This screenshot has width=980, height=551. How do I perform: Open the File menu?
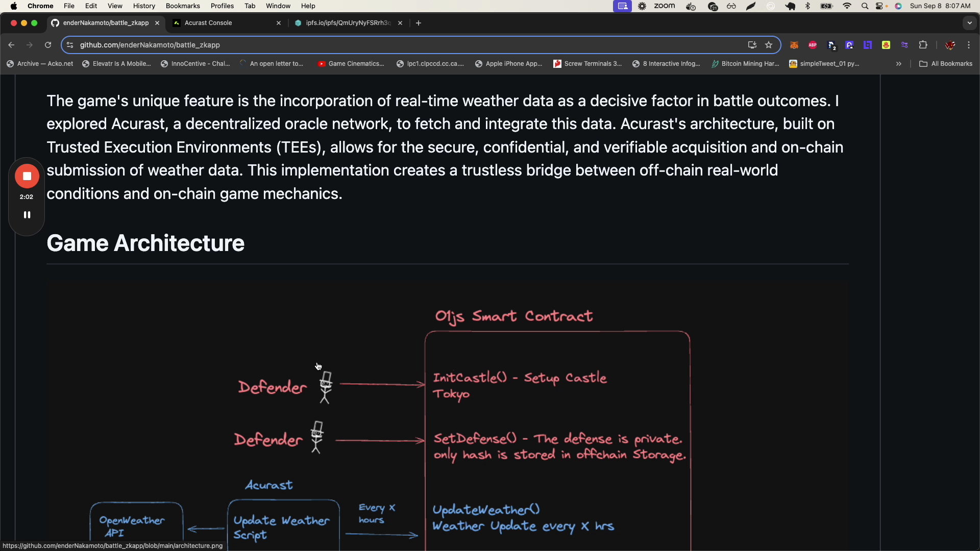point(69,6)
